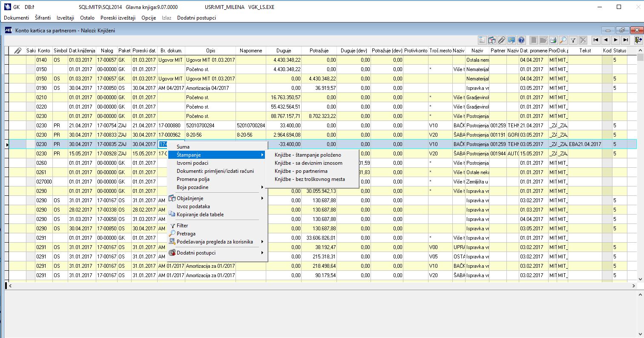Click the amount cell 2.964.694,08
Screen dimensions: 644x338
tap(284, 135)
